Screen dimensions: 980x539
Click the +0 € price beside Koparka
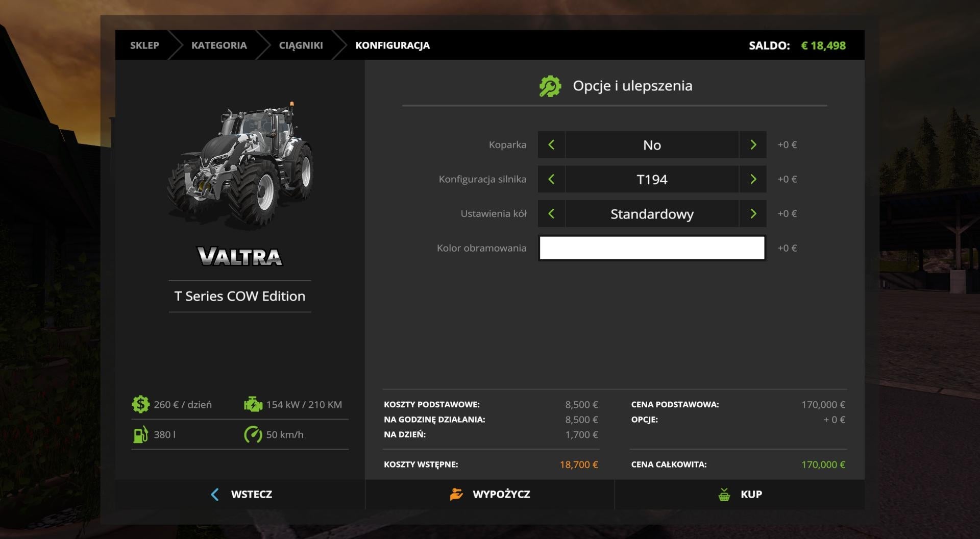coord(787,144)
